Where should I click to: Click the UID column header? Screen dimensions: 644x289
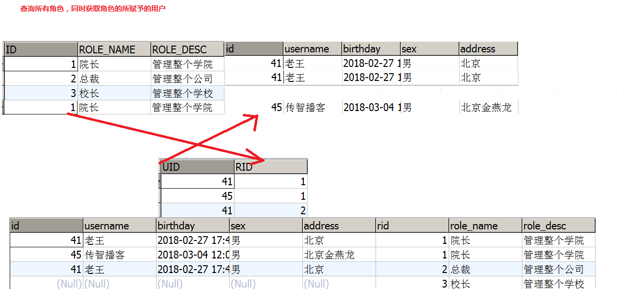coord(197,167)
